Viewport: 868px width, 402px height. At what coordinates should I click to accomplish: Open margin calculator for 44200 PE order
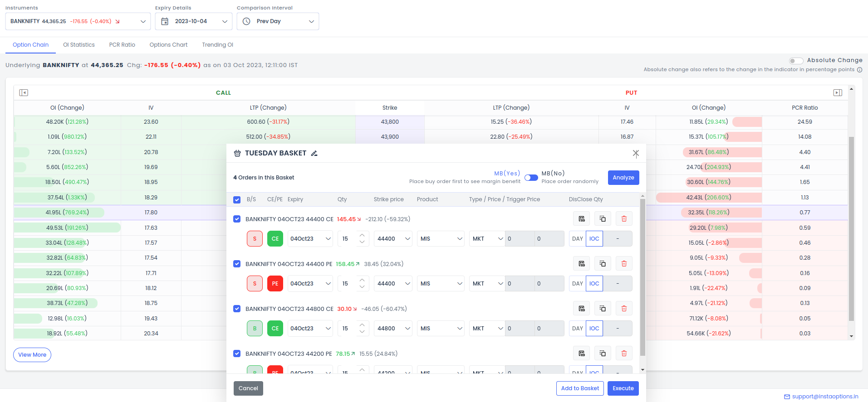582,354
